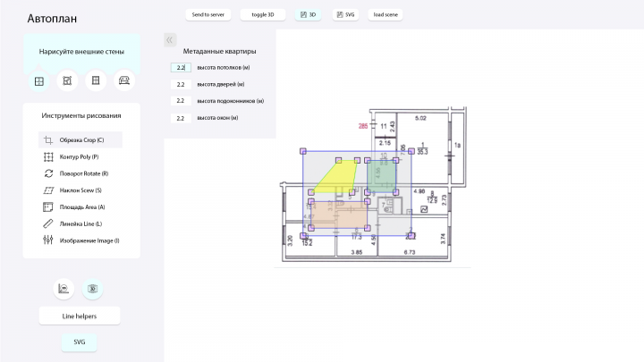Image resolution: width=644 pixels, height=362 pixels.
Task: Click the 1a label on floor plan
Action: pos(458,146)
